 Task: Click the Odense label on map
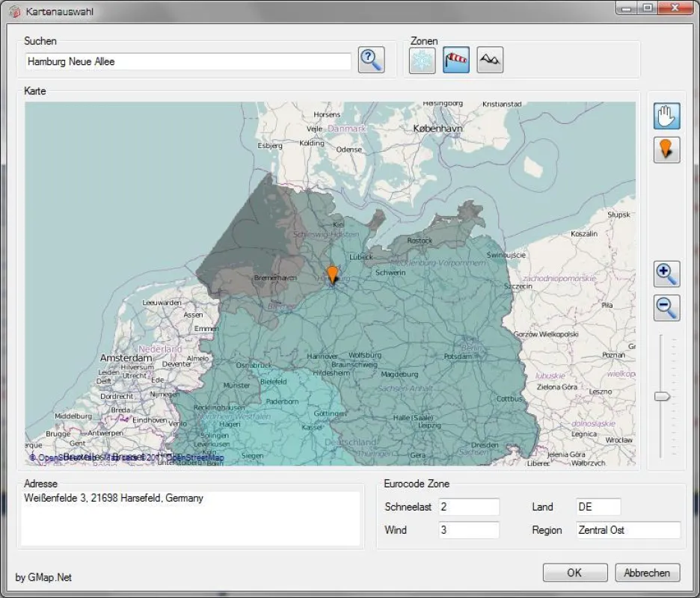pyautogui.click(x=349, y=149)
